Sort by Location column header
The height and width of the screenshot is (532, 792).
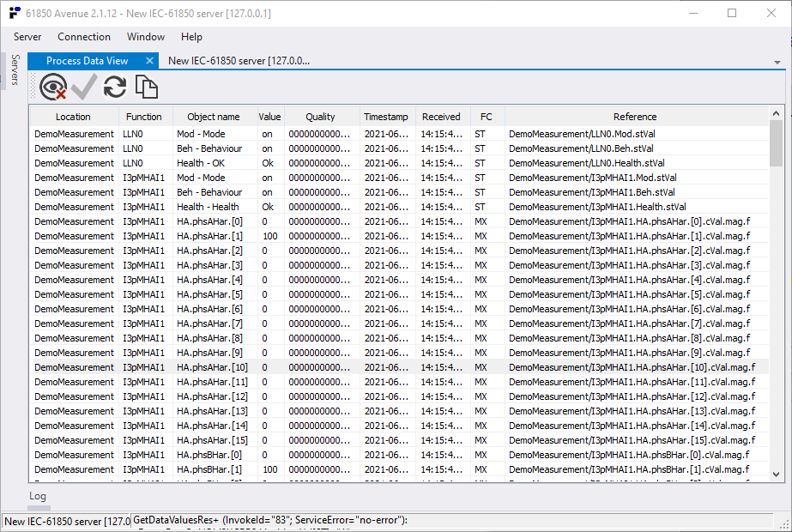coord(73,117)
